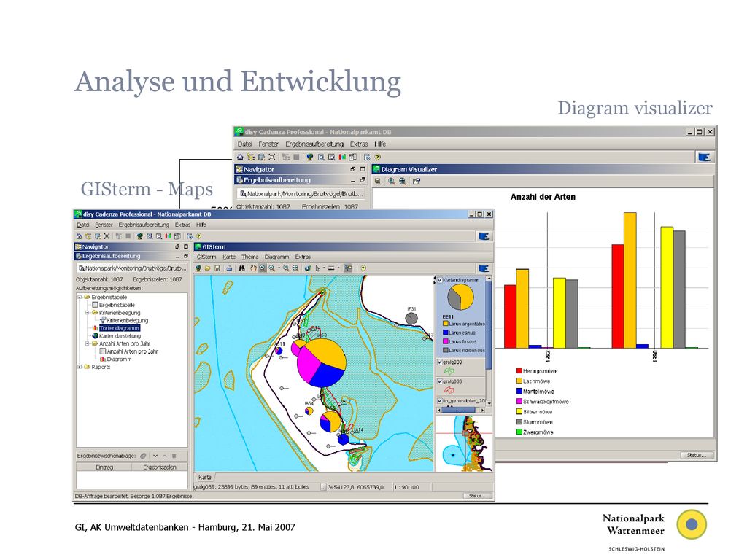Collapse the Anzahl Arten pro Jahr folder

click(88, 343)
